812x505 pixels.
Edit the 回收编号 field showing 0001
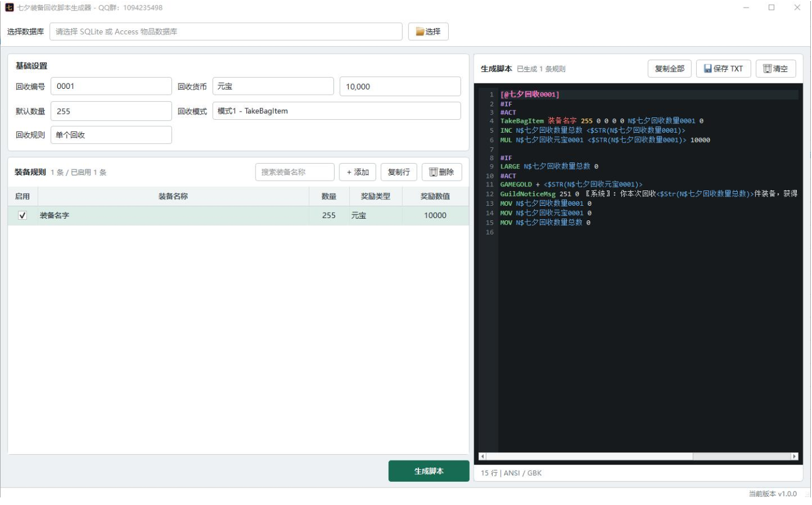111,86
